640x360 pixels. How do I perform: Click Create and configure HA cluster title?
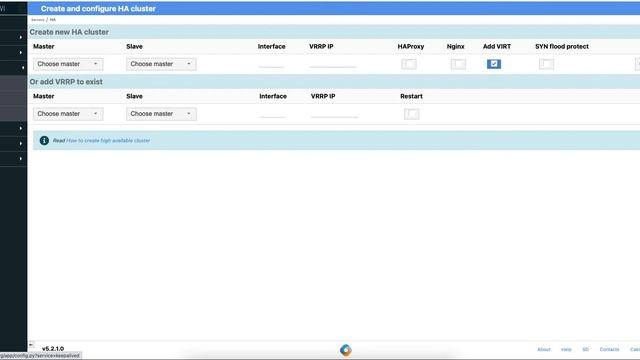(x=98, y=9)
